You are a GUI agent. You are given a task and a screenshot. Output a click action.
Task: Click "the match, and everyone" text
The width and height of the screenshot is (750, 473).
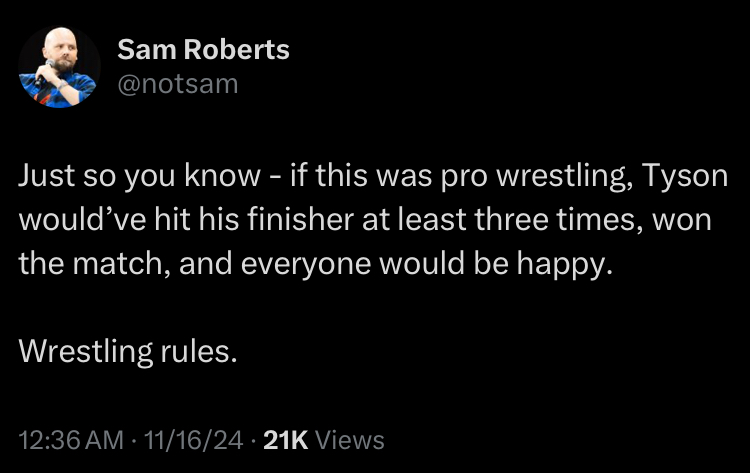pos(195,264)
